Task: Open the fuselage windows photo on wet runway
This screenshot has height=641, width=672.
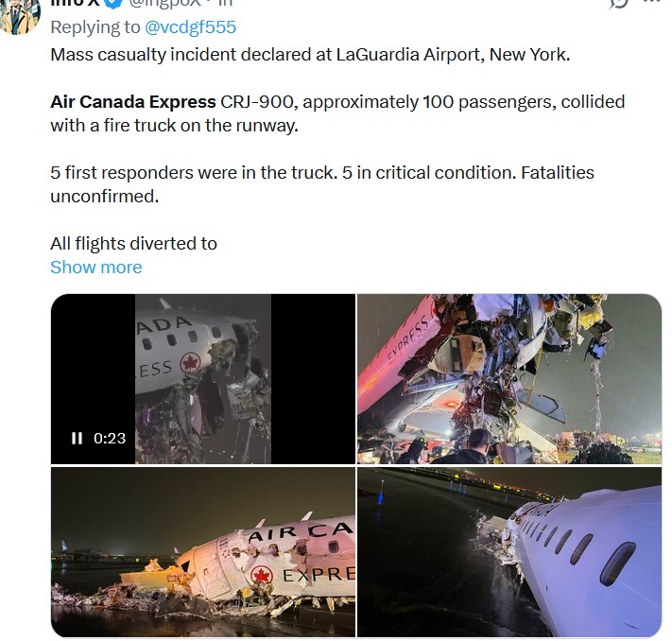Action: click(508, 551)
